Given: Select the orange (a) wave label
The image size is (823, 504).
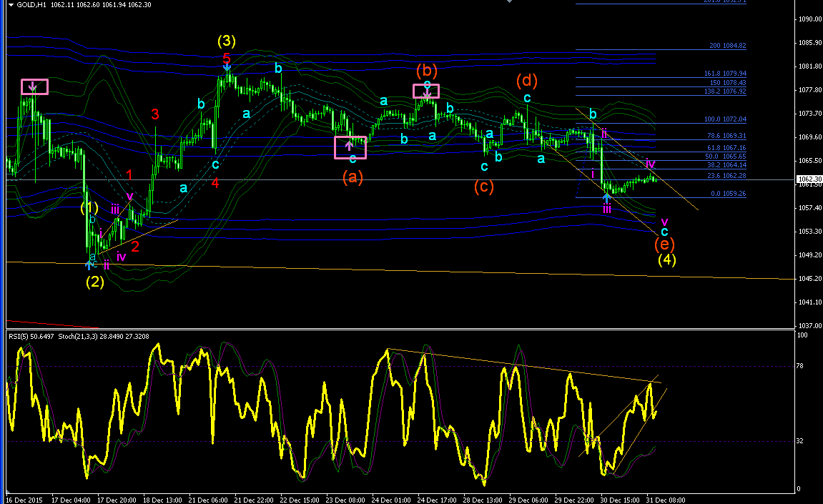Looking at the screenshot, I should pos(353,177).
